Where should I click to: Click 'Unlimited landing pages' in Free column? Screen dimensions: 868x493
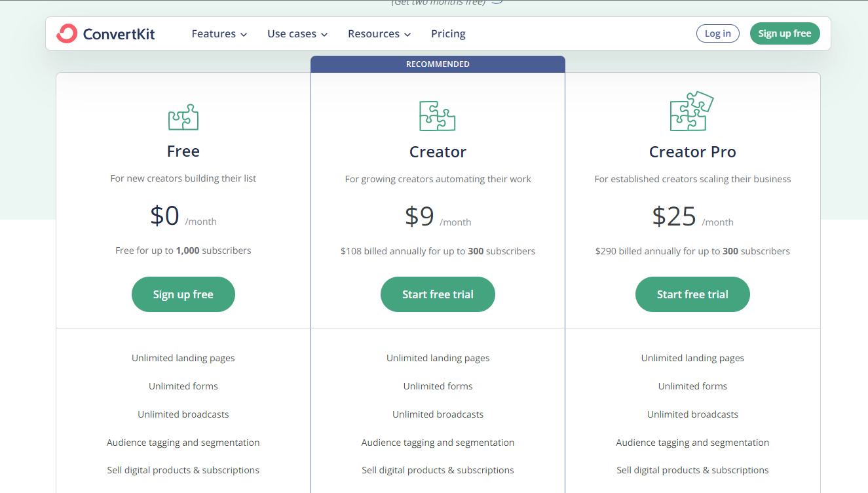(x=183, y=358)
